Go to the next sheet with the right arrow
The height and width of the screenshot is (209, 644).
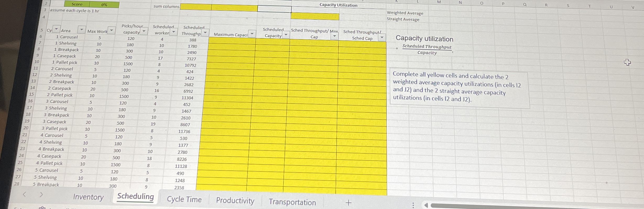(41, 195)
